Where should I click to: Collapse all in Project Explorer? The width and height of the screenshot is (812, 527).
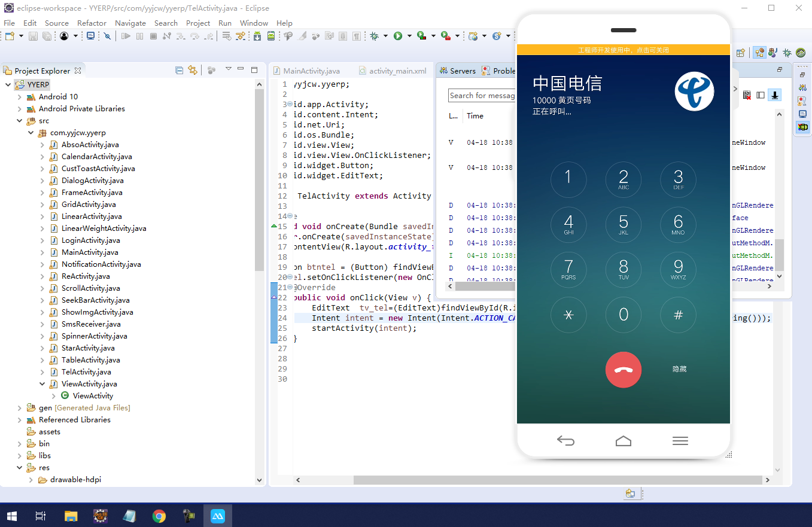point(179,70)
